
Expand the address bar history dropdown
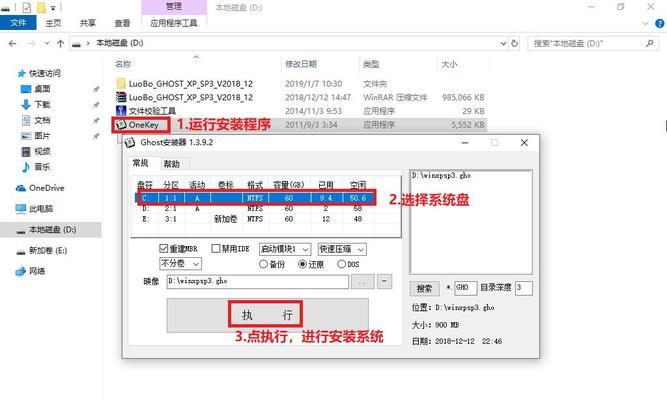click(x=503, y=43)
